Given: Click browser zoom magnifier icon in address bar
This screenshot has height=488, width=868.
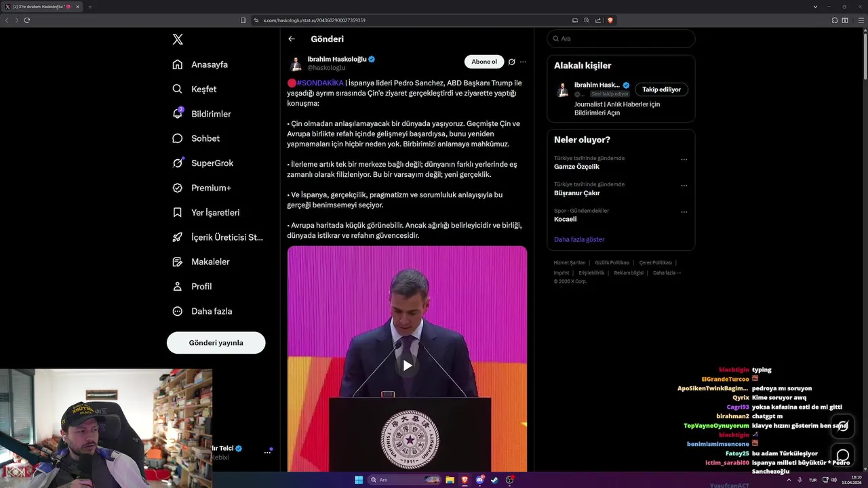Looking at the screenshot, I should tap(587, 20).
